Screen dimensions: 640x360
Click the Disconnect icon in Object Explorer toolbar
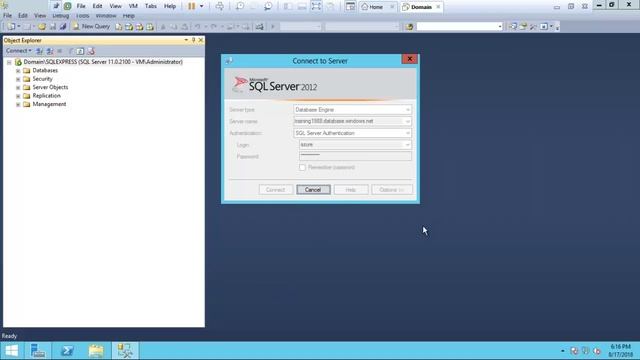50,51
